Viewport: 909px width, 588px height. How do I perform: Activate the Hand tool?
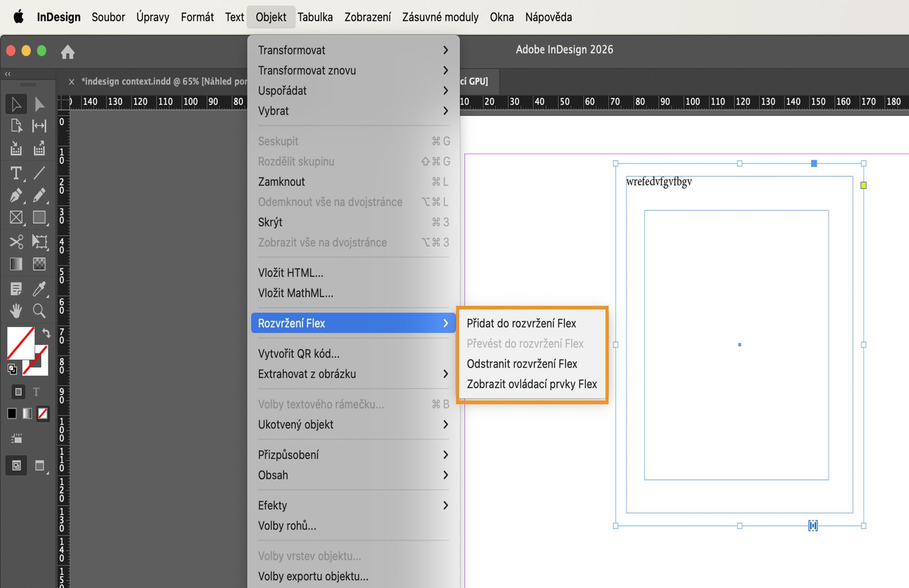pos(16,311)
